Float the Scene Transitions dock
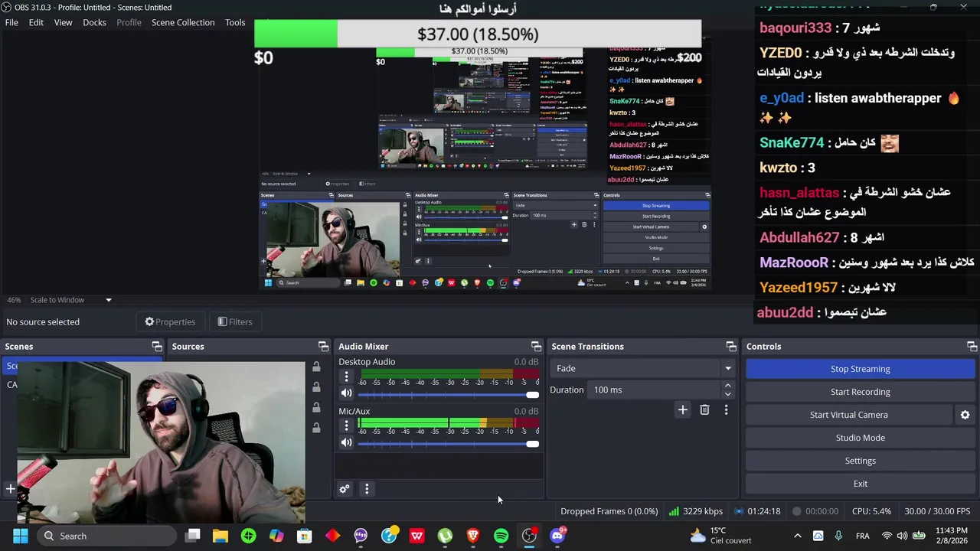The width and height of the screenshot is (980, 551). pos(731,347)
